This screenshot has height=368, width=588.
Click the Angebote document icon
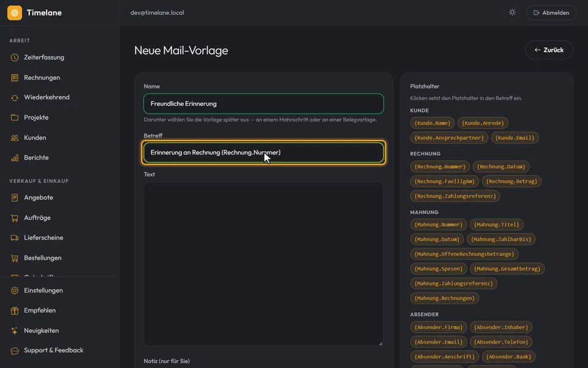point(15,197)
